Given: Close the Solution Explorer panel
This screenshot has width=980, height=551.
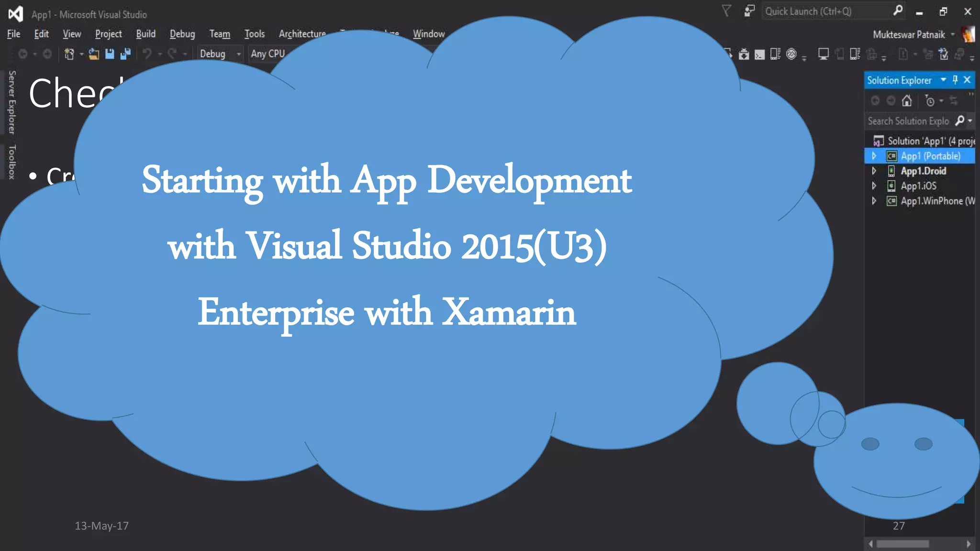Looking at the screenshot, I should pos(967,80).
